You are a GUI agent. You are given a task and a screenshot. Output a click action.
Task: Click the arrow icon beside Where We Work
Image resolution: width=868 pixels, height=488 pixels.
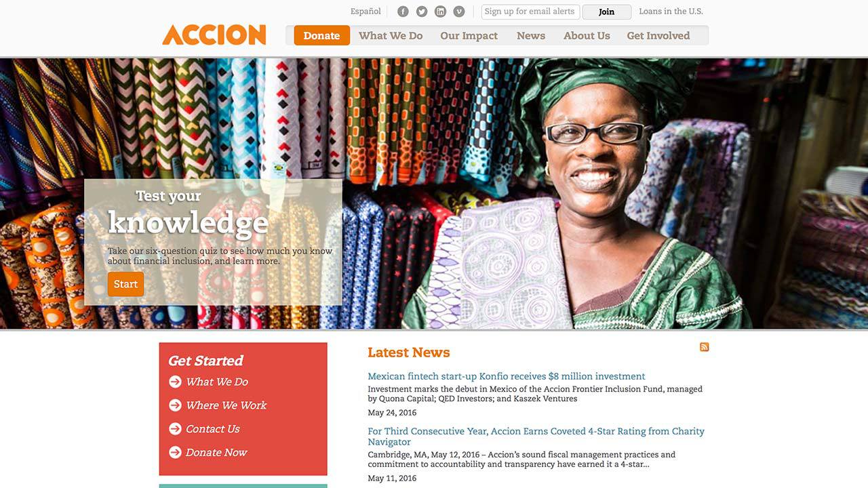click(175, 405)
